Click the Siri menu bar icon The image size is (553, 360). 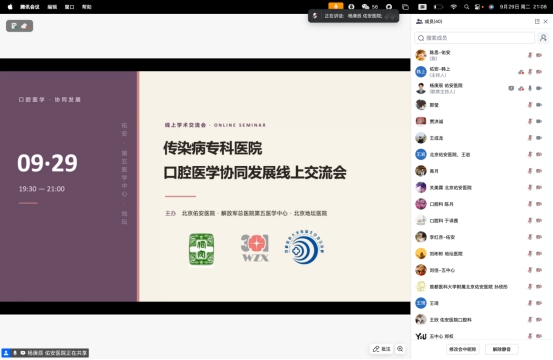pos(491,7)
